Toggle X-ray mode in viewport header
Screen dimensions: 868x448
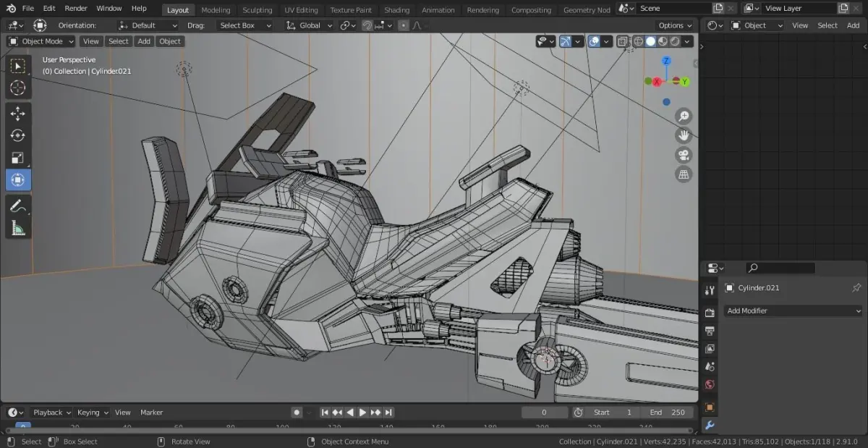coord(623,42)
